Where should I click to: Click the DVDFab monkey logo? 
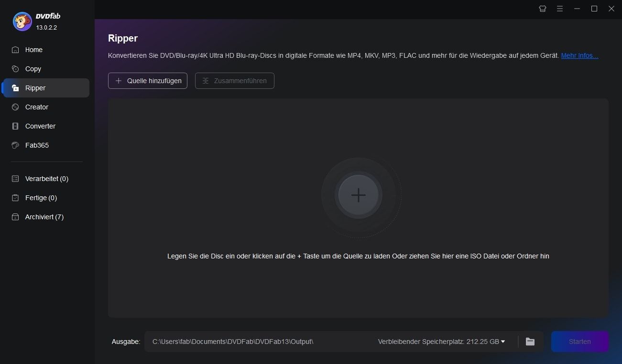point(22,21)
